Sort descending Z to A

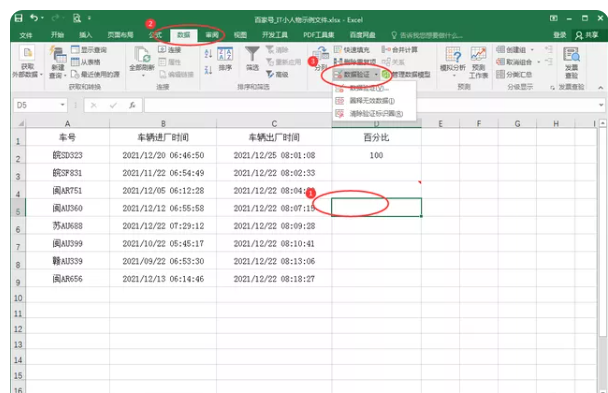point(208,70)
